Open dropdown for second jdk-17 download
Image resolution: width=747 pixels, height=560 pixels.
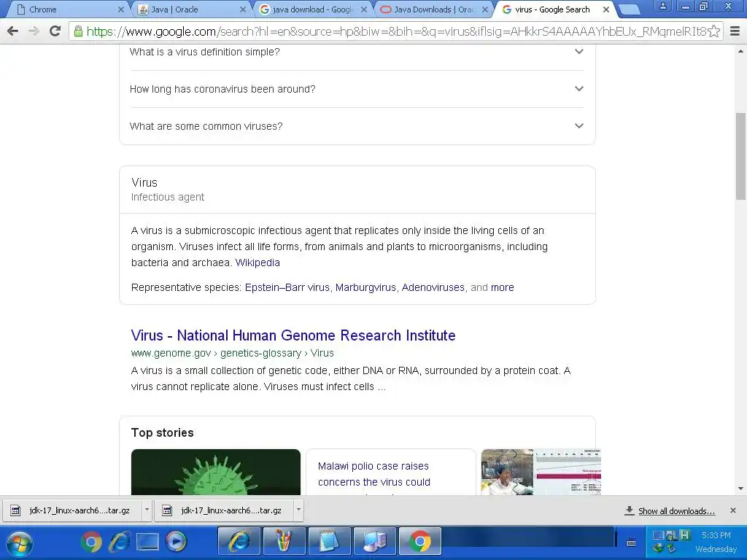298,510
